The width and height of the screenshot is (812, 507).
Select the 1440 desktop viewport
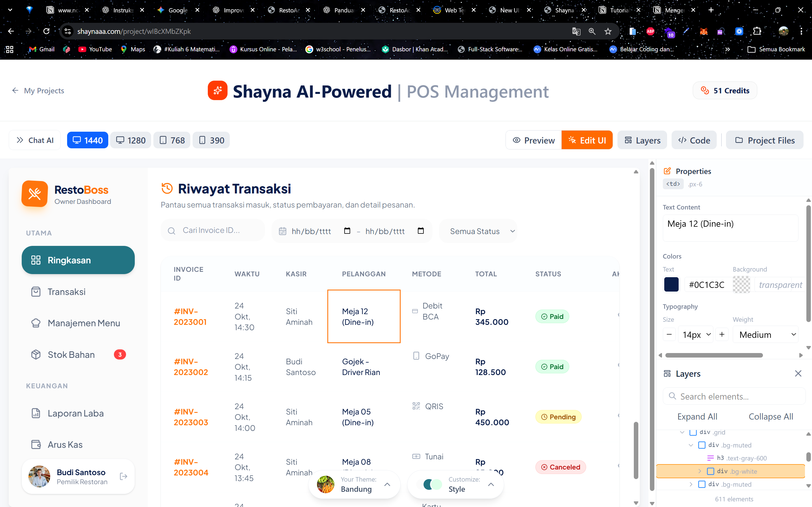[87, 140]
